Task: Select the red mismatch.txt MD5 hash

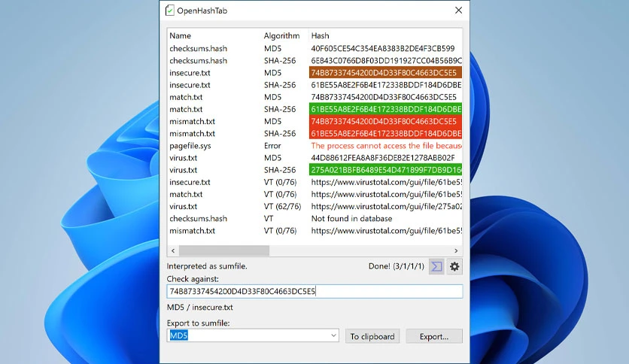Action: coord(385,121)
